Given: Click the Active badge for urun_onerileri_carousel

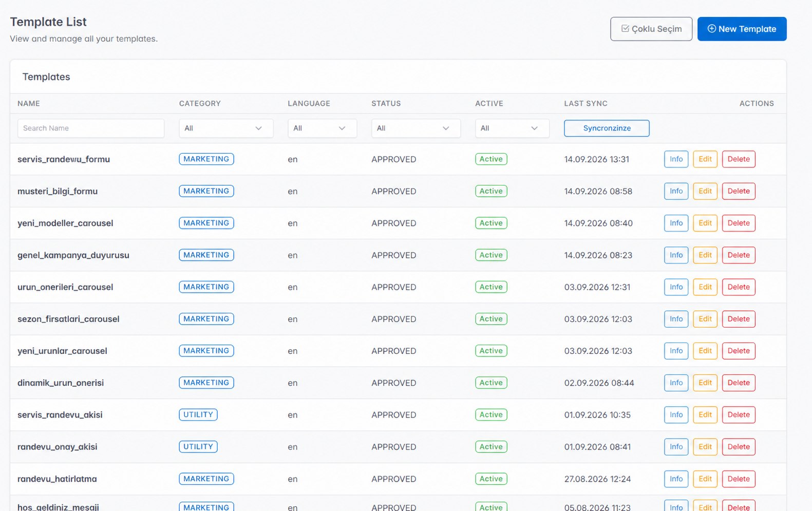Looking at the screenshot, I should (x=491, y=287).
